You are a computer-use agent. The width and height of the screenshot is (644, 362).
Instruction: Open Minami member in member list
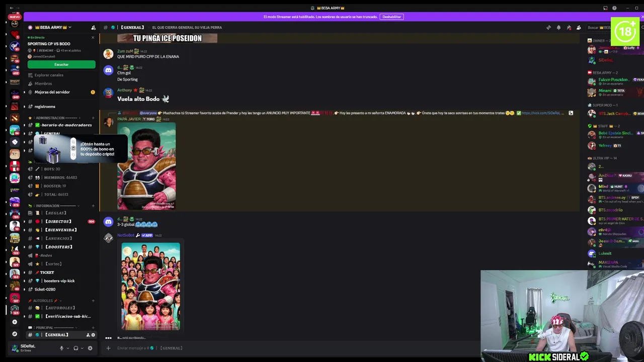[x=615, y=93]
